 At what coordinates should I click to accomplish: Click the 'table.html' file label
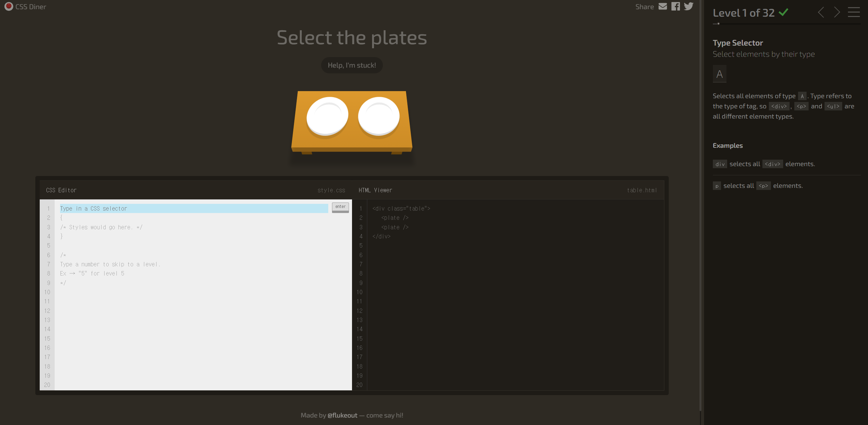642,190
